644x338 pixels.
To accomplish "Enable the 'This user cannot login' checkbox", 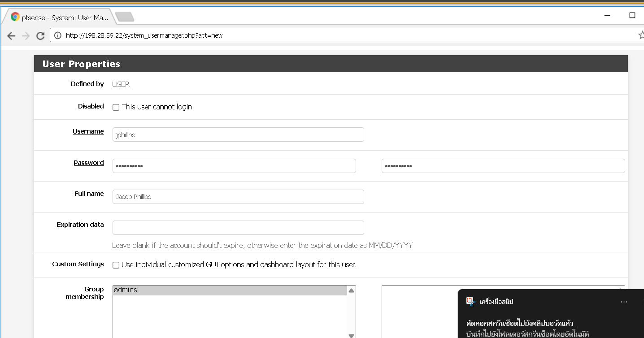I will coord(116,108).
